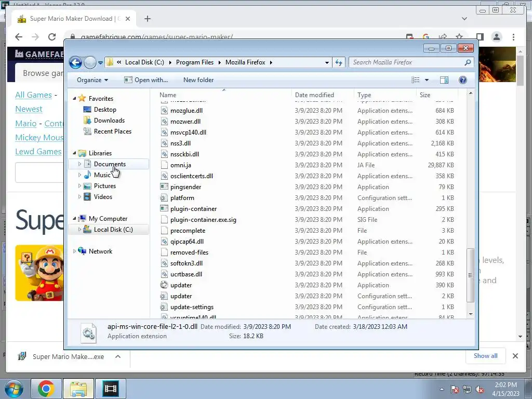
Task: Select Local Disk (C:) in the navigation pane
Action: 113,230
